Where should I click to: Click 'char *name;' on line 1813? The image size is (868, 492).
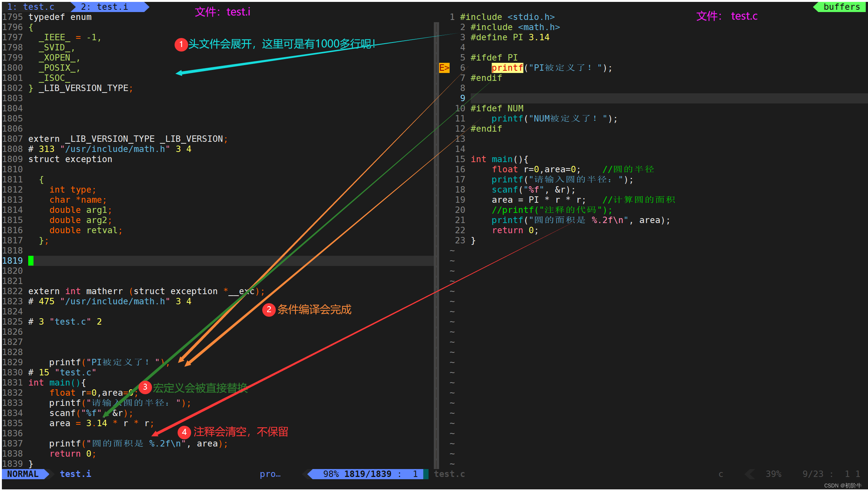(78, 200)
